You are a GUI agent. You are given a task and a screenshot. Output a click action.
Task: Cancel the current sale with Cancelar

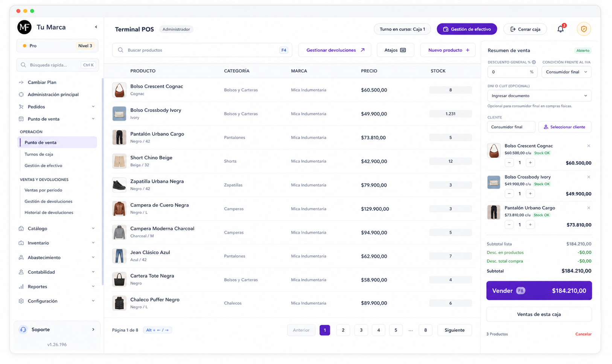point(583,334)
